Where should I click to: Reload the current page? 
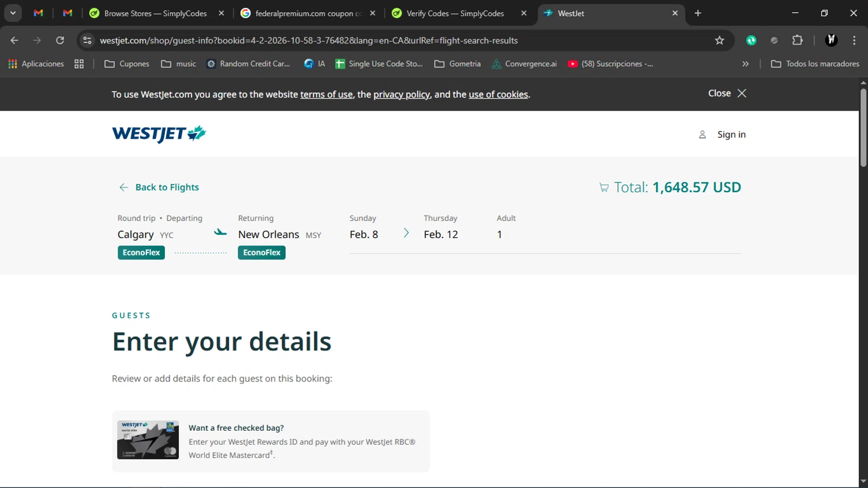[60, 41]
